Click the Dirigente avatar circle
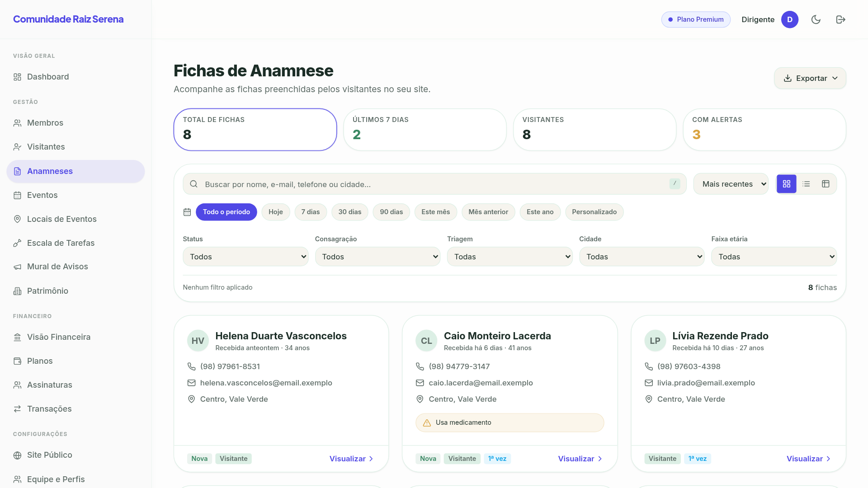Screen dimensions: 868x488 [x=790, y=19]
